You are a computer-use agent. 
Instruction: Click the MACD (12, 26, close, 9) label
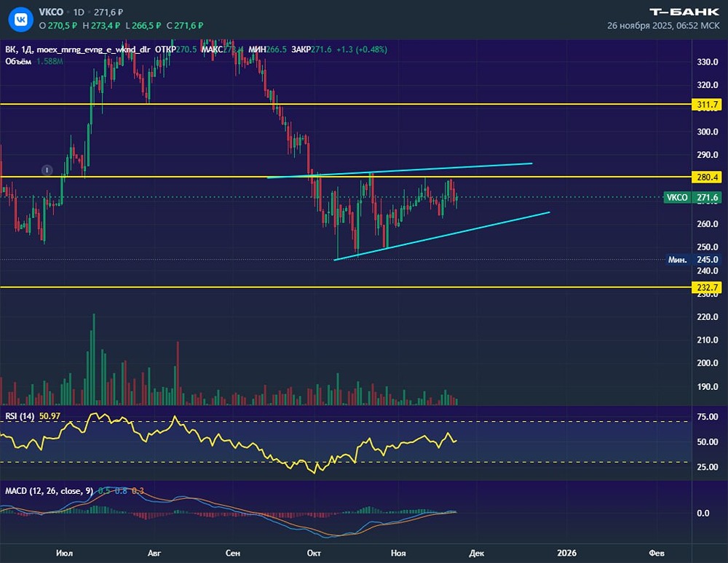point(49,491)
